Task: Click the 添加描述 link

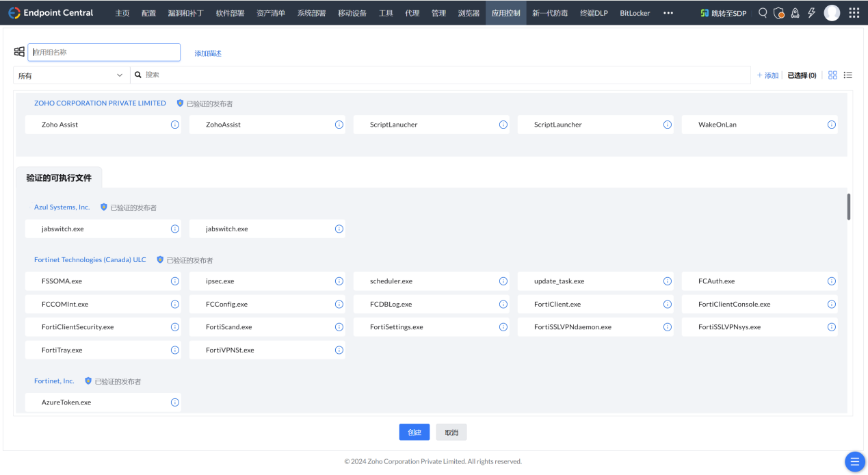Action: 208,53
